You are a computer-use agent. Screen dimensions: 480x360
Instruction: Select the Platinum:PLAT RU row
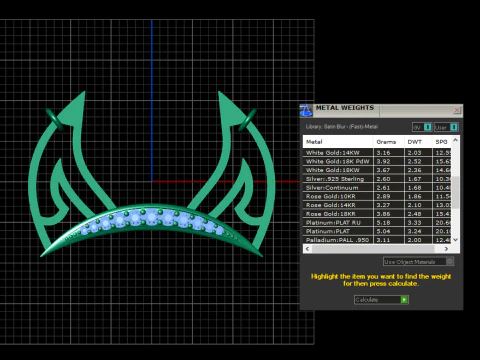(x=377, y=223)
